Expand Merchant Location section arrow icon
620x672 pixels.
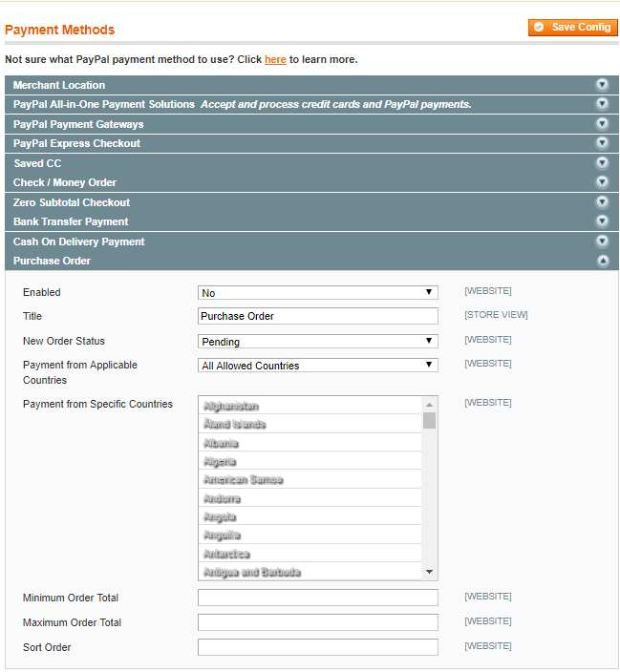(x=603, y=85)
